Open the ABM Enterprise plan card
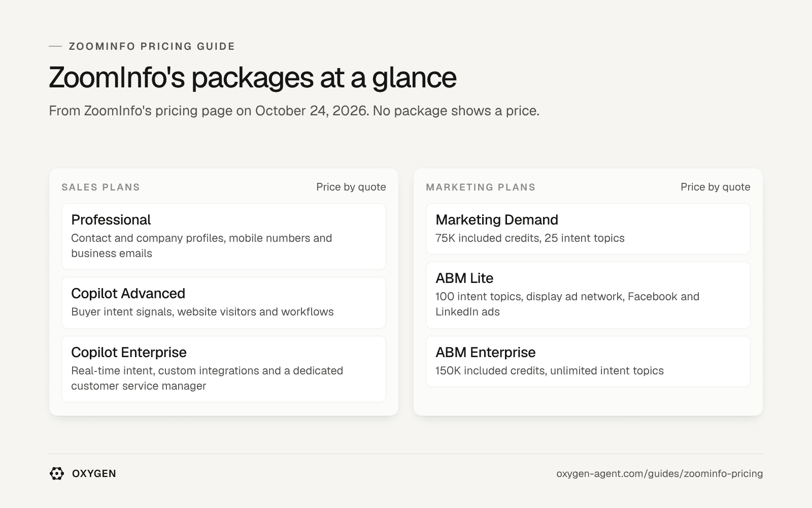 [x=588, y=362]
